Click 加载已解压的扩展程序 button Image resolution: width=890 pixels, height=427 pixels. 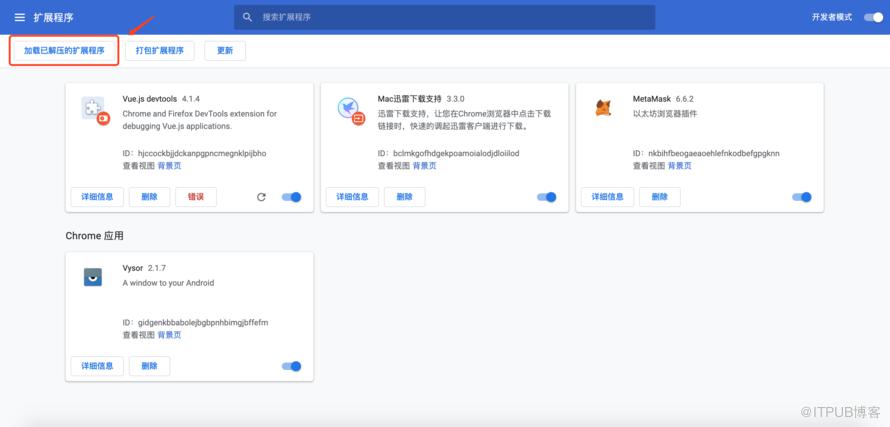pos(64,51)
